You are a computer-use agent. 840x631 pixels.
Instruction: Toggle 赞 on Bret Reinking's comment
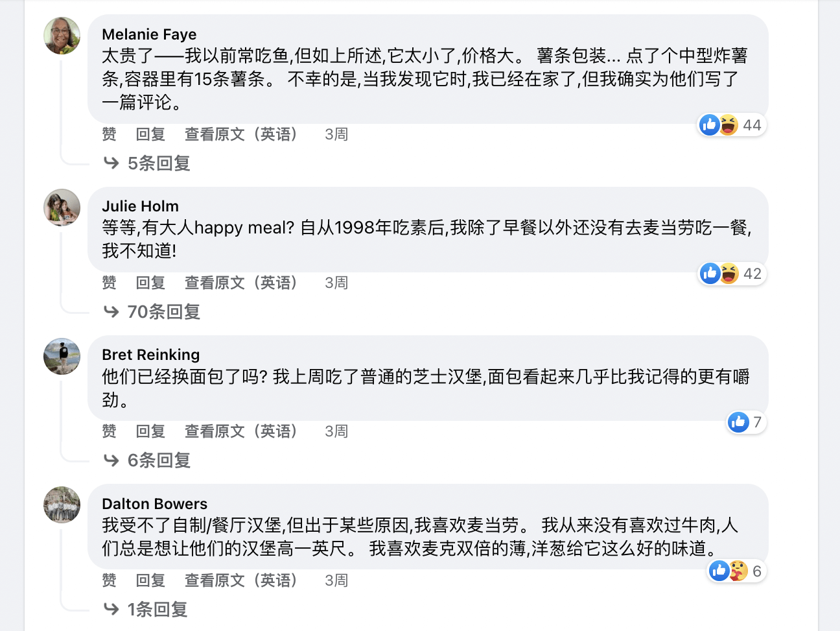[109, 431]
